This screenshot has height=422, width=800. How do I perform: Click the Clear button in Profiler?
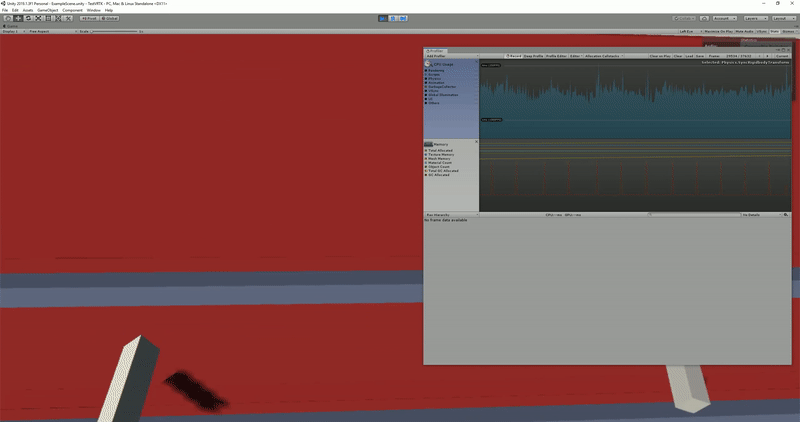click(x=678, y=56)
